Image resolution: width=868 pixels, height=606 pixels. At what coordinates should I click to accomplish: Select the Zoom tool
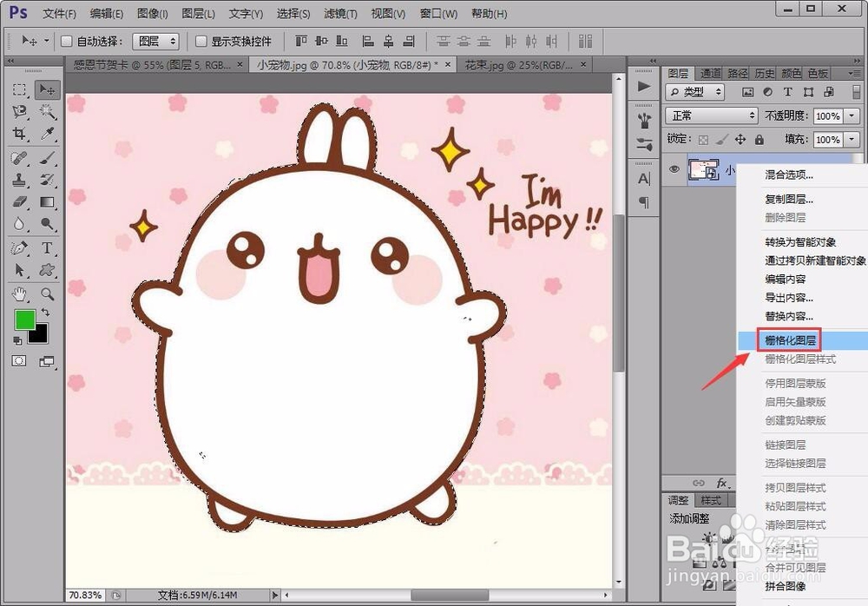coord(47,293)
